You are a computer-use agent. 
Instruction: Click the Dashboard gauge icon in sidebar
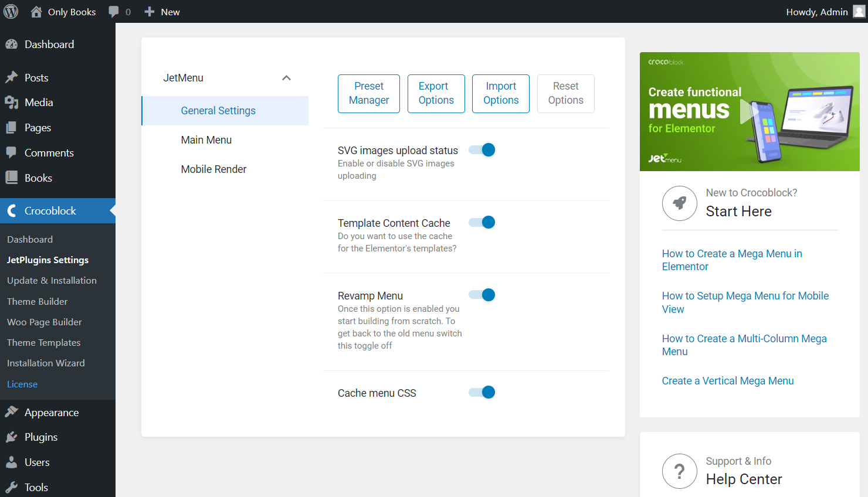(x=11, y=45)
